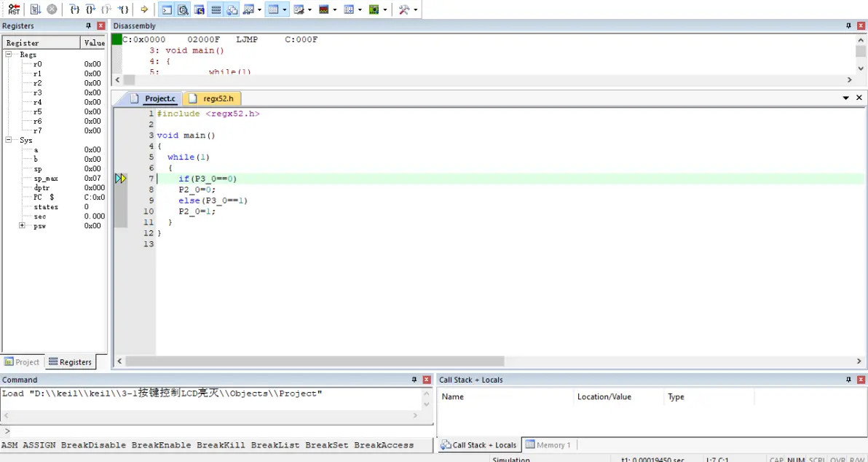
Task: Collapse the Regs tree node
Action: (9, 55)
